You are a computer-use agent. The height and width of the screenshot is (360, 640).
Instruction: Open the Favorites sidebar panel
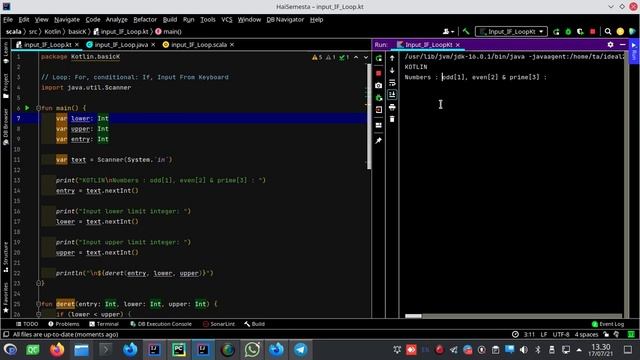click(6, 298)
